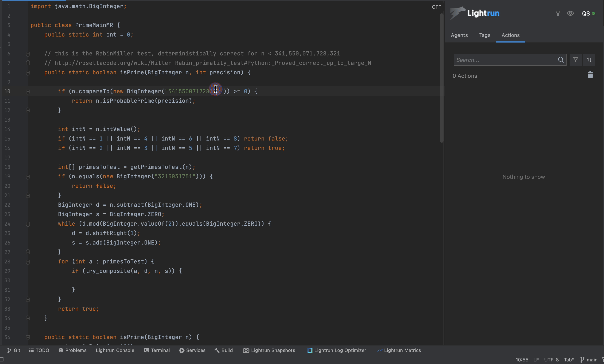
Task: Click the Lightrun header filter icon
Action: [x=558, y=14]
